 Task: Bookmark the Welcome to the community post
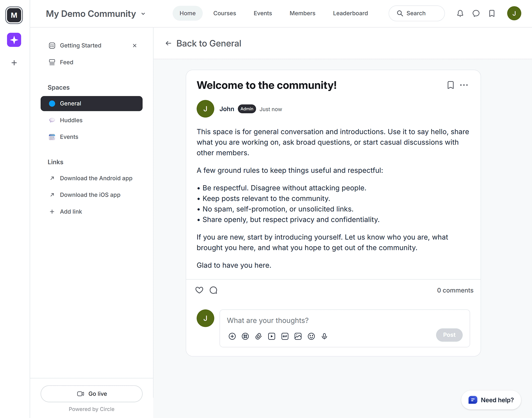click(x=451, y=85)
